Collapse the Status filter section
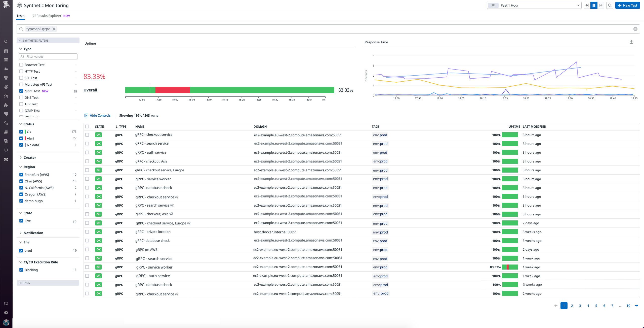The width and height of the screenshot is (644, 328). point(21,124)
